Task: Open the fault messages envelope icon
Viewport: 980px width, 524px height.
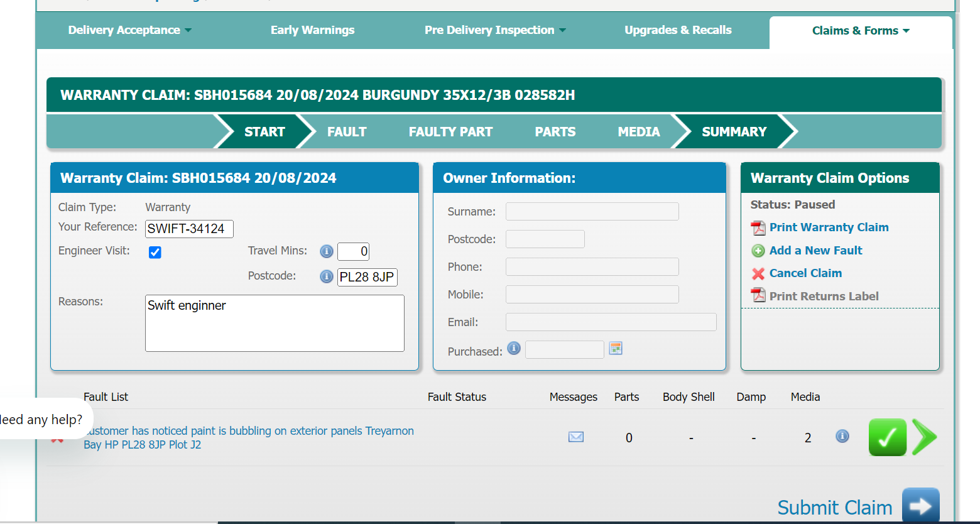Action: click(x=576, y=437)
